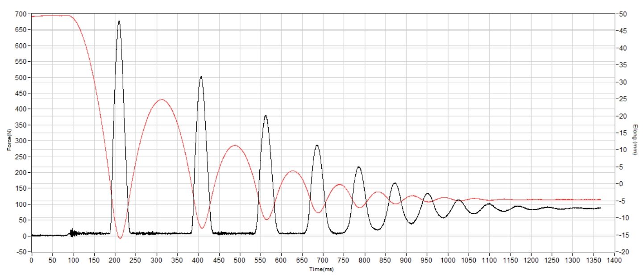The width and height of the screenshot is (644, 279).
Task: Click the red elongation plateau at the start
Action: [50, 16]
